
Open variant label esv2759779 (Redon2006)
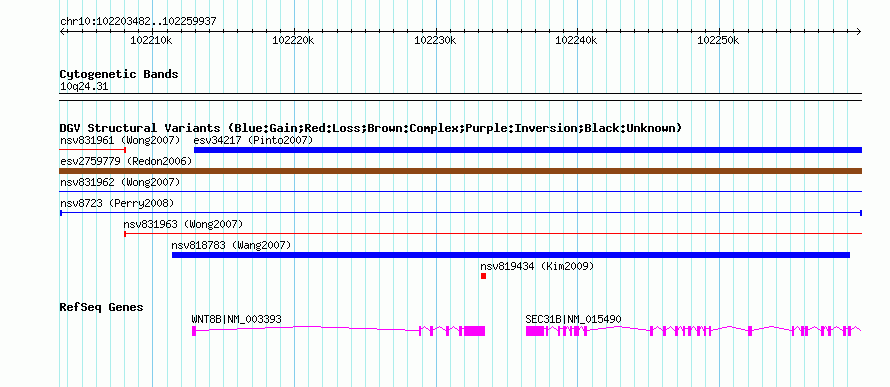coord(125,161)
